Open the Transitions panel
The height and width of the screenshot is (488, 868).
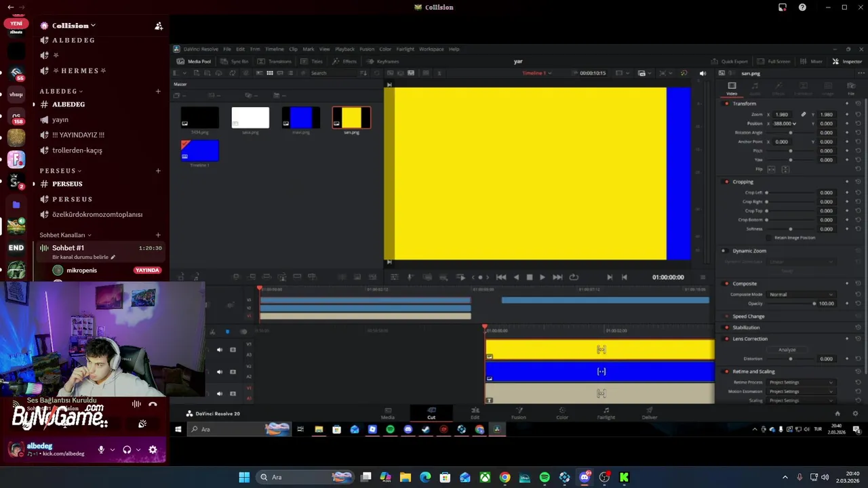coord(275,61)
